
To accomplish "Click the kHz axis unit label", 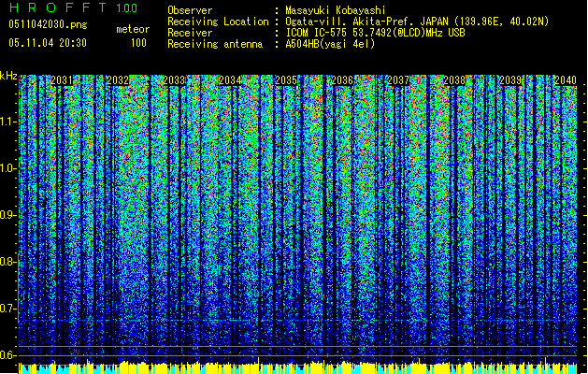I will pos(9,76).
